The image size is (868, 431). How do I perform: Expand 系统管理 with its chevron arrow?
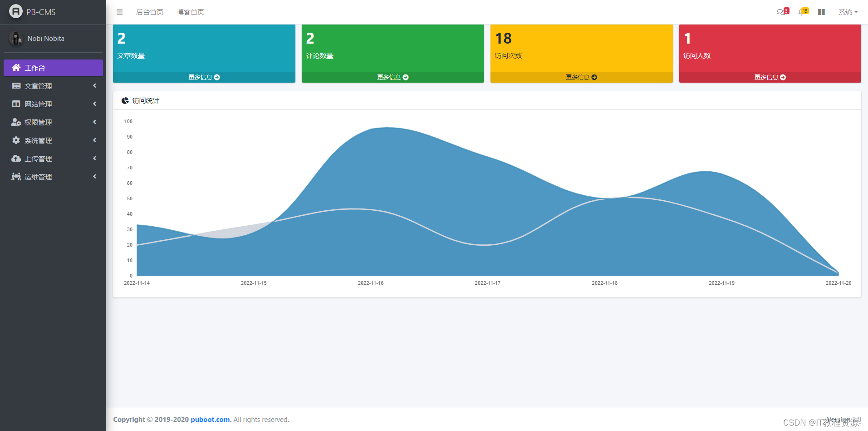[94, 140]
